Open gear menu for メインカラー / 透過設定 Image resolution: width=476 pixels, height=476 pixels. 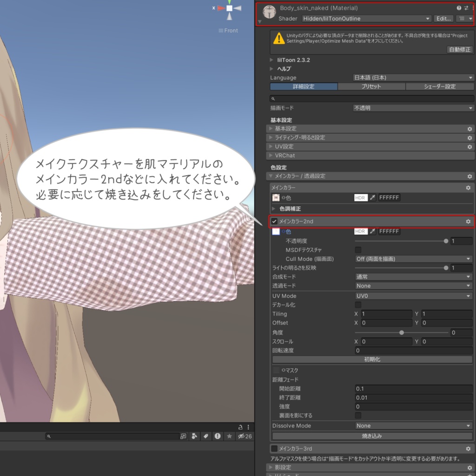[x=469, y=176]
